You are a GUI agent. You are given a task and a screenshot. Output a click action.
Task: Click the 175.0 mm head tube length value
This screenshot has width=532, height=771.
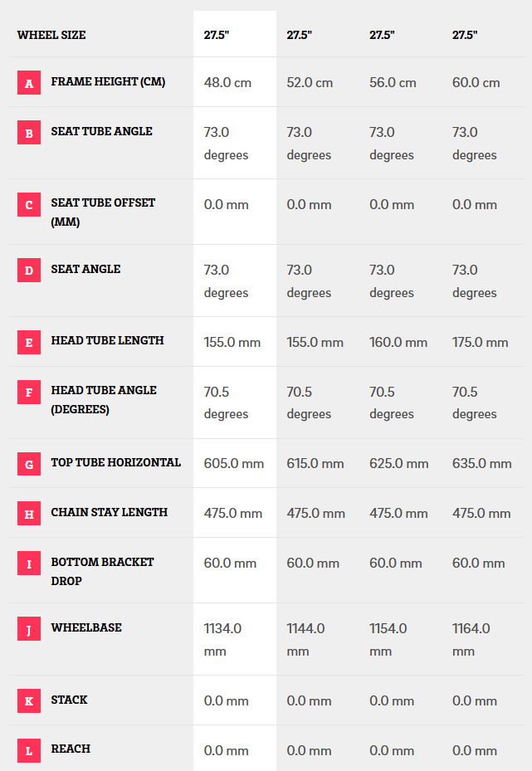pyautogui.click(x=481, y=342)
